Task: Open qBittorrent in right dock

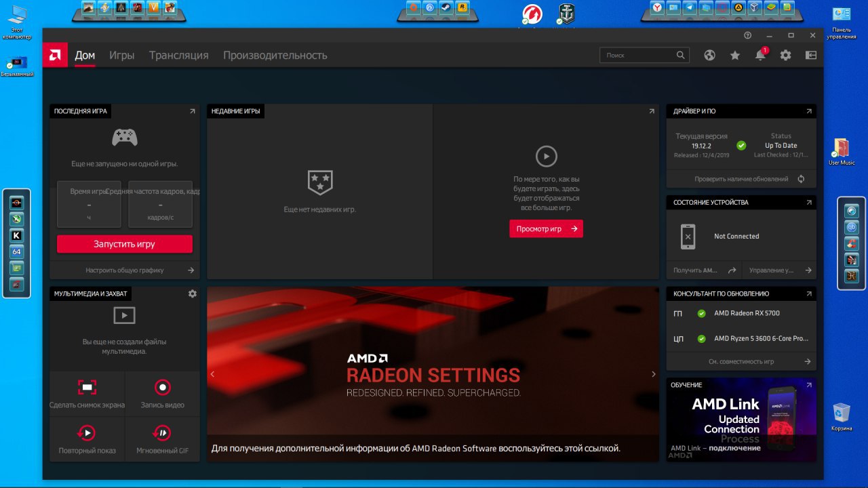Action: coord(852,227)
